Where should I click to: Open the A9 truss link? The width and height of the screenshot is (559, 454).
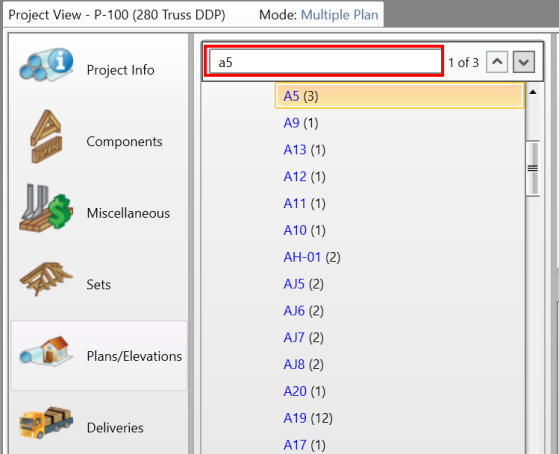click(291, 123)
